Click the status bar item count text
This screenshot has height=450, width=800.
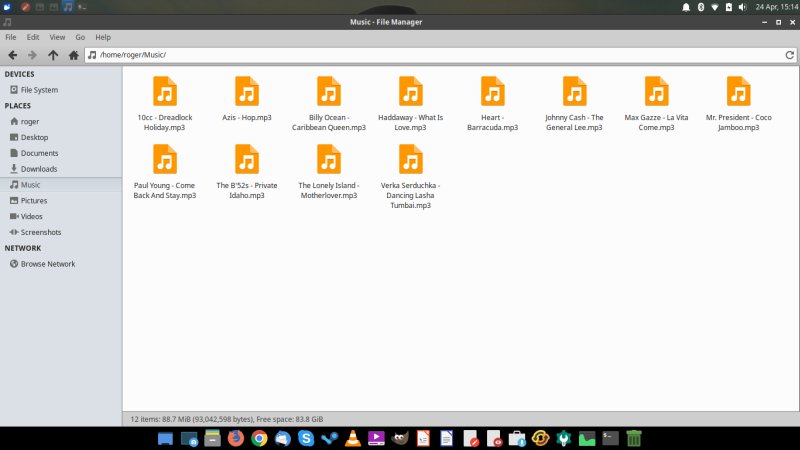click(227, 419)
